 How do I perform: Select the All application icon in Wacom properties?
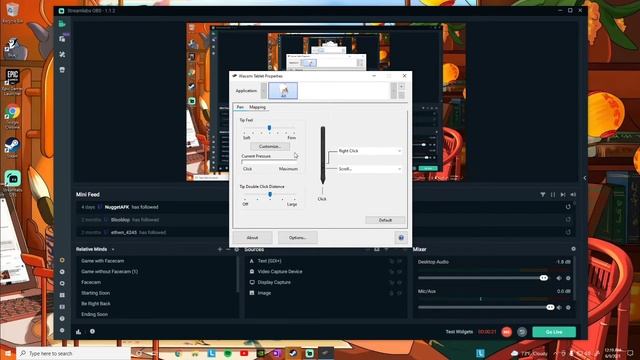pyautogui.click(x=283, y=91)
